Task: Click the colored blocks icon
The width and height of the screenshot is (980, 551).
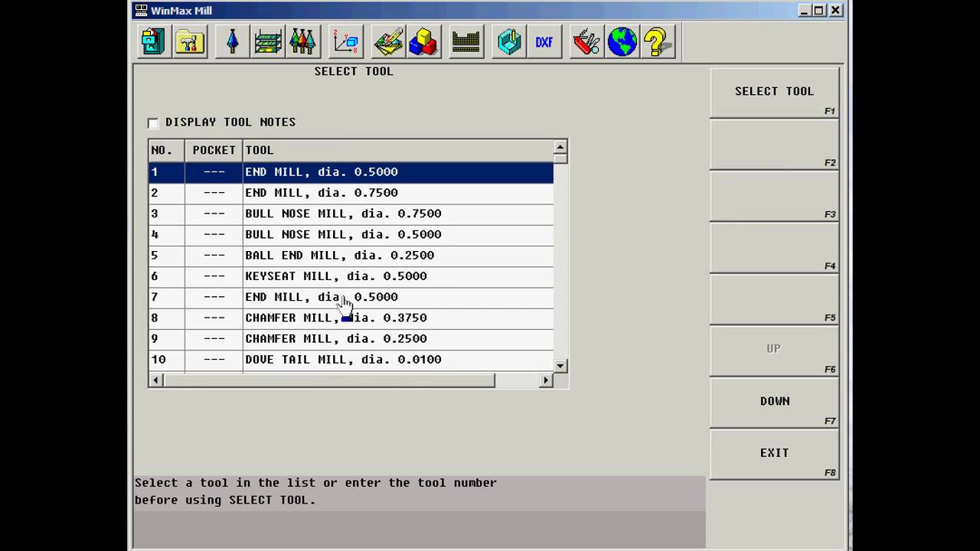Action: (x=423, y=41)
